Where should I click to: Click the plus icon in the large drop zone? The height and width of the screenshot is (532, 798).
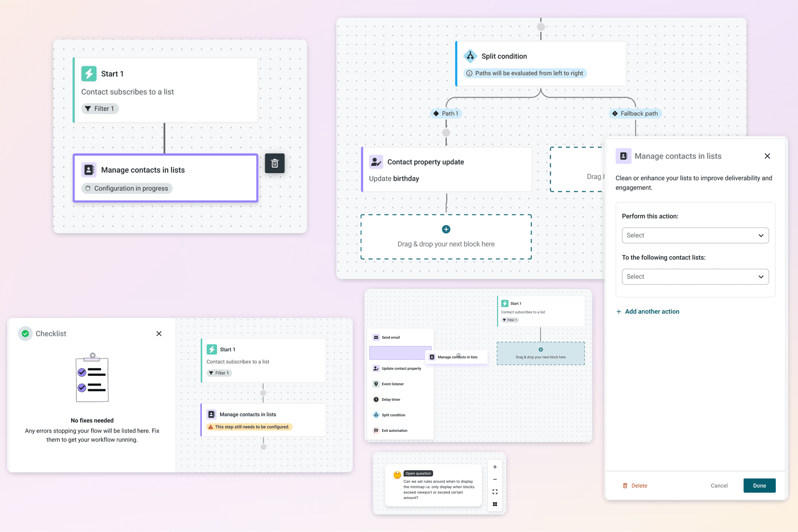[x=446, y=229]
